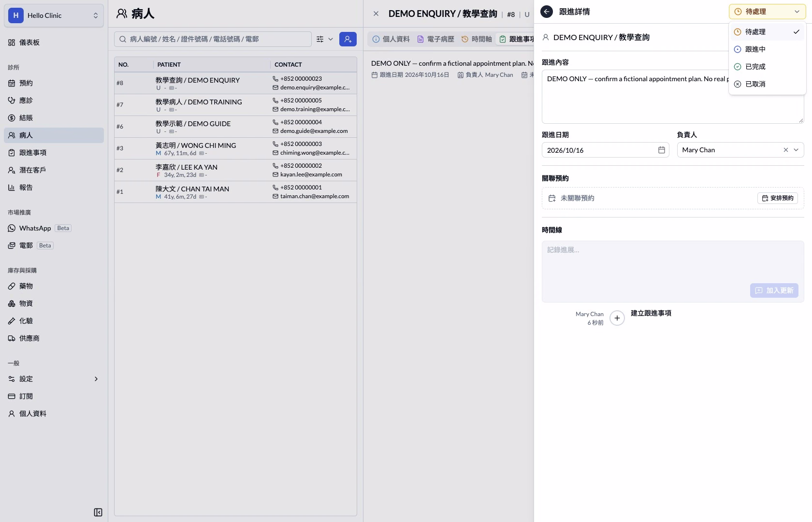This screenshot has width=812, height=522.
Task: Switch to 時間軸 tab
Action: point(477,39)
